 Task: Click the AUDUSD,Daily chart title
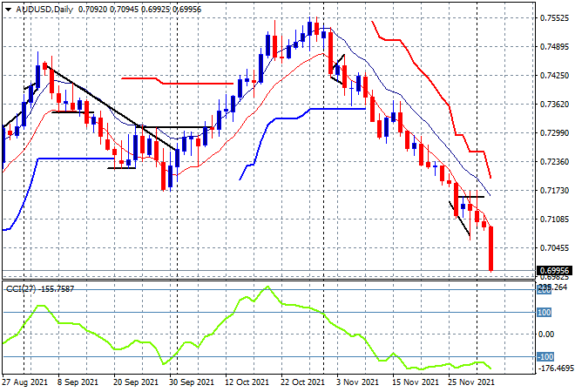tap(41, 9)
